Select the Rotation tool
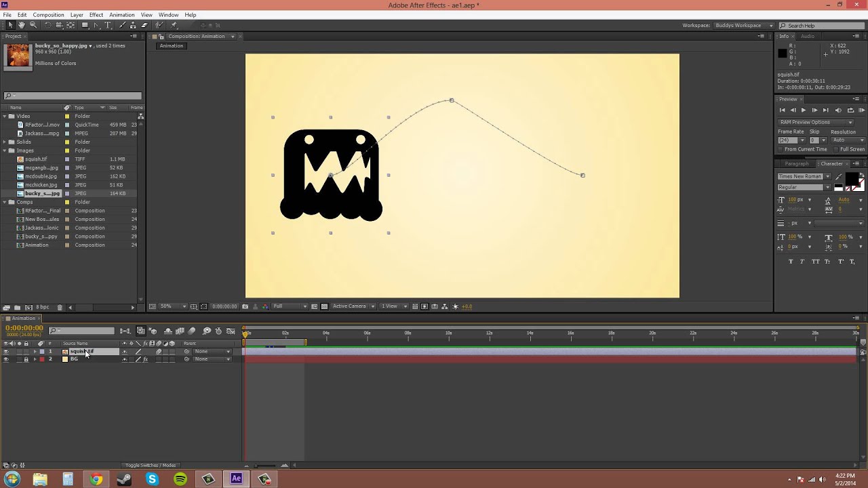This screenshot has height=488, width=868. point(48,25)
